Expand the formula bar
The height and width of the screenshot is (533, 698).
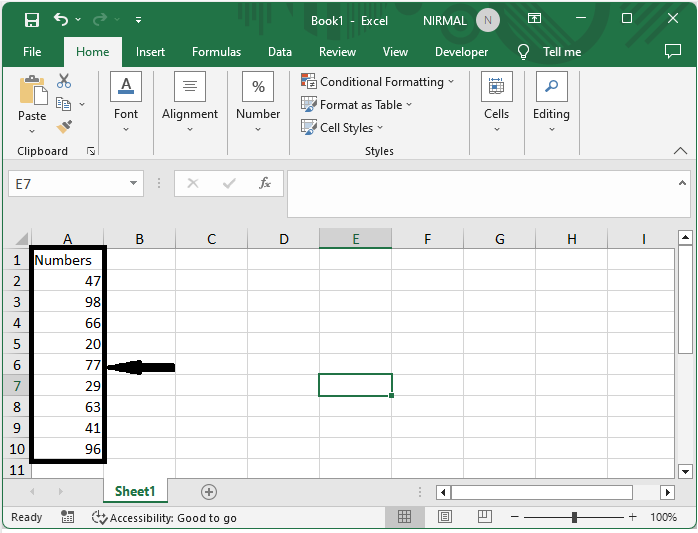(682, 183)
